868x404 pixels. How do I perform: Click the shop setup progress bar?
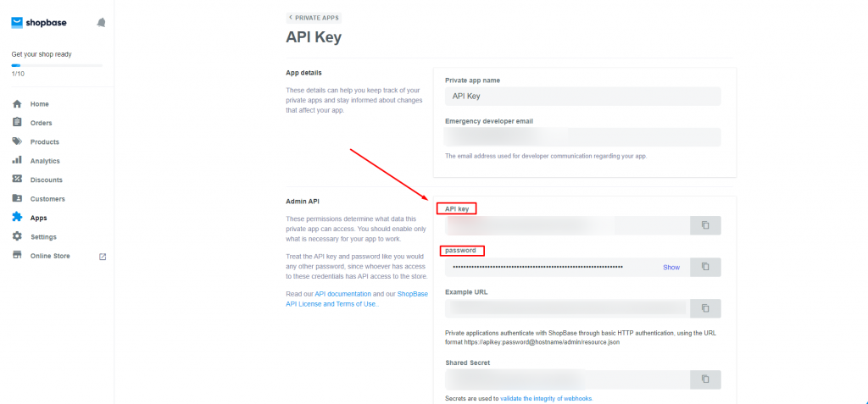coord(57,65)
